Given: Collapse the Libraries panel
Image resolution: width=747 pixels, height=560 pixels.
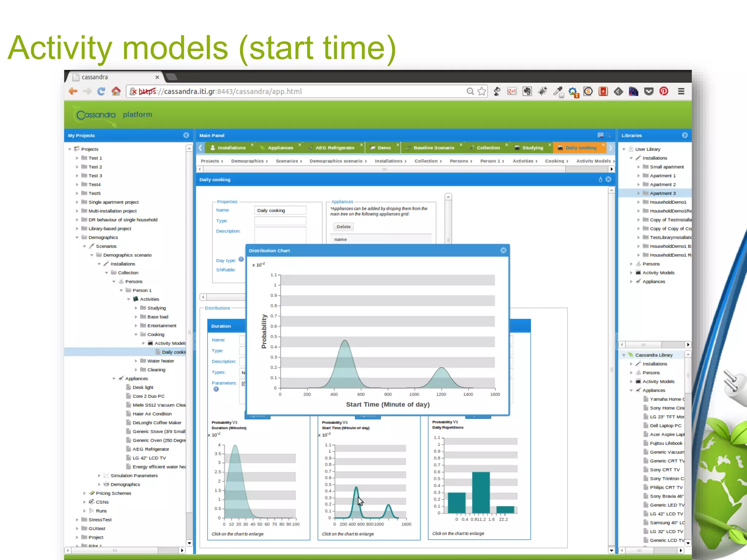Looking at the screenshot, I should [685, 135].
